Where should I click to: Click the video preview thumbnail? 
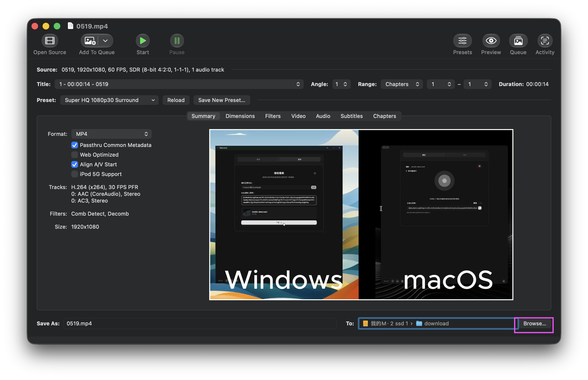point(361,214)
